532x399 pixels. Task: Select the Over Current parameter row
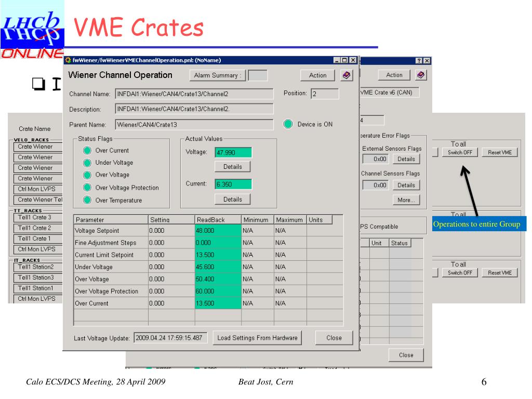[208, 303]
